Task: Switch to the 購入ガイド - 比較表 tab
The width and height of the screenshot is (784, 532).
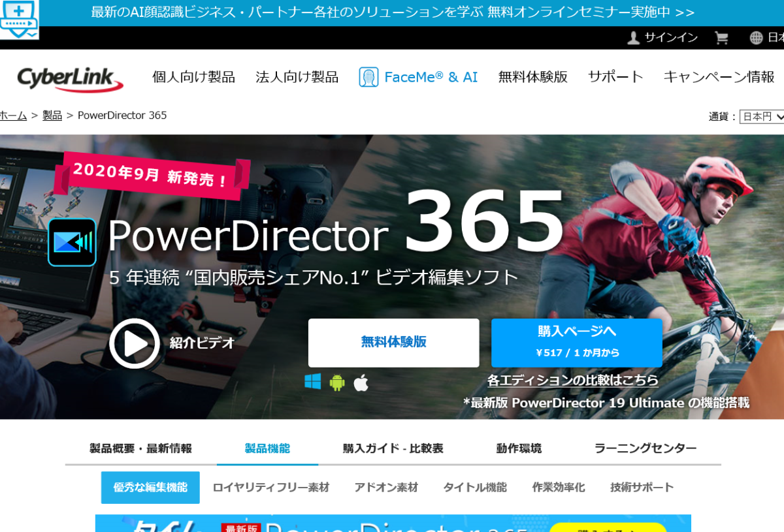Action: (393, 448)
